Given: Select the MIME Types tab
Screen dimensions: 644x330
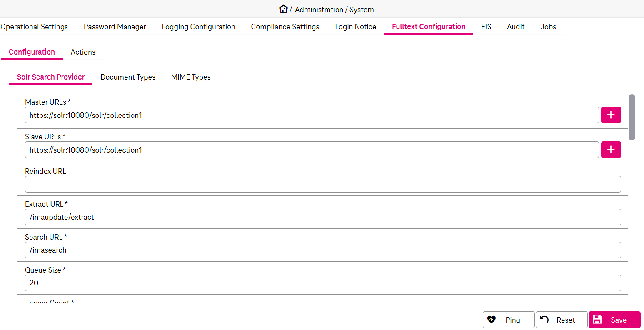Looking at the screenshot, I should [x=191, y=77].
